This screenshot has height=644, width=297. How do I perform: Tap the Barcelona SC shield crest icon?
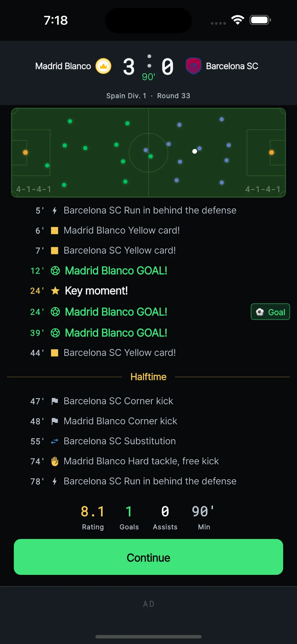coord(194,66)
